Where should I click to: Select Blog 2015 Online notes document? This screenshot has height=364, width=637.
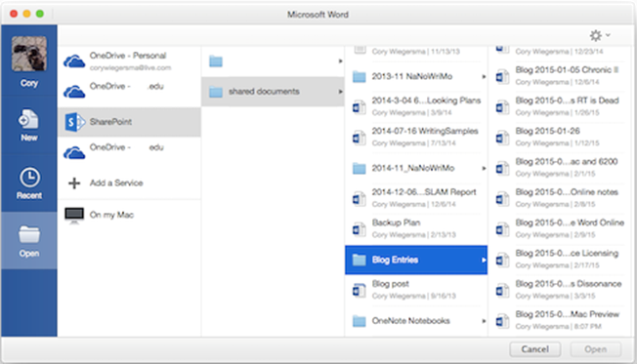pyautogui.click(x=560, y=198)
